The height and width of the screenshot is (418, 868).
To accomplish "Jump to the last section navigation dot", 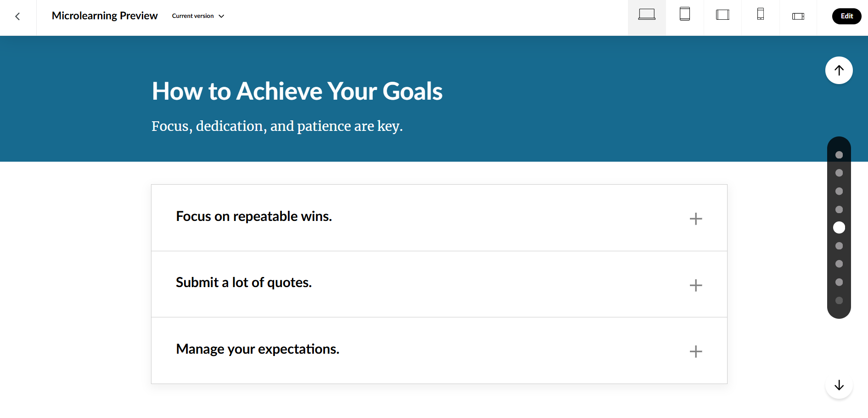I will 839,300.
